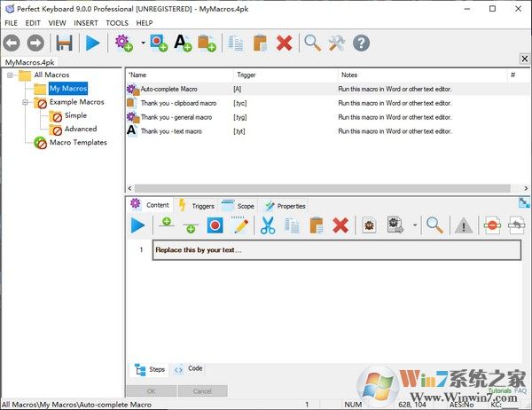This screenshot has width=532, height=410.
Task: Click the magnifier search icon in editor toolbar
Action: click(x=434, y=225)
